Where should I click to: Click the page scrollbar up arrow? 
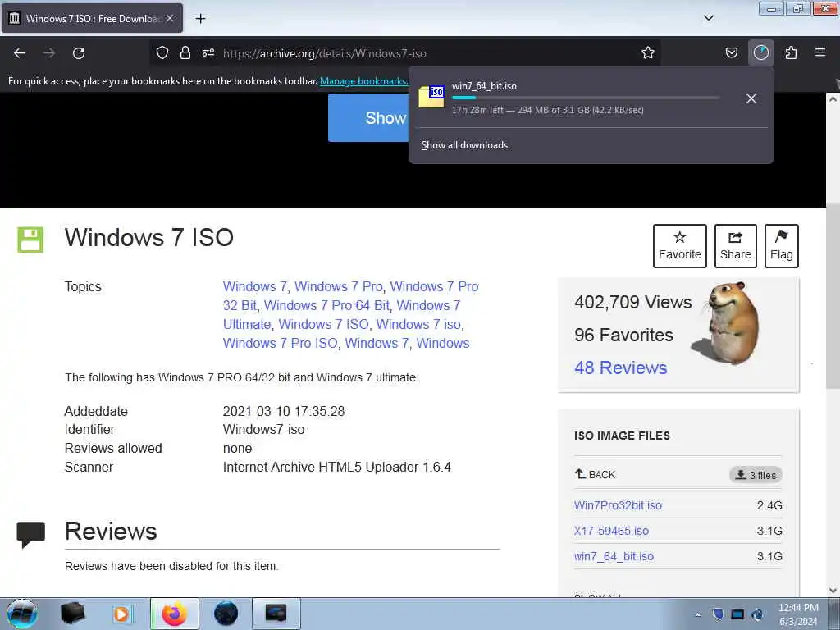point(833,99)
